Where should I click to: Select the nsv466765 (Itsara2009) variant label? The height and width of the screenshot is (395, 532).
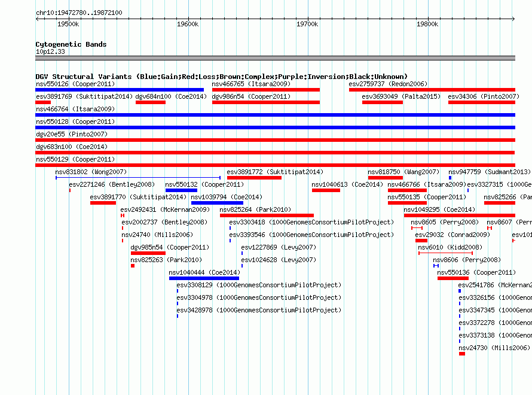[x=251, y=84]
